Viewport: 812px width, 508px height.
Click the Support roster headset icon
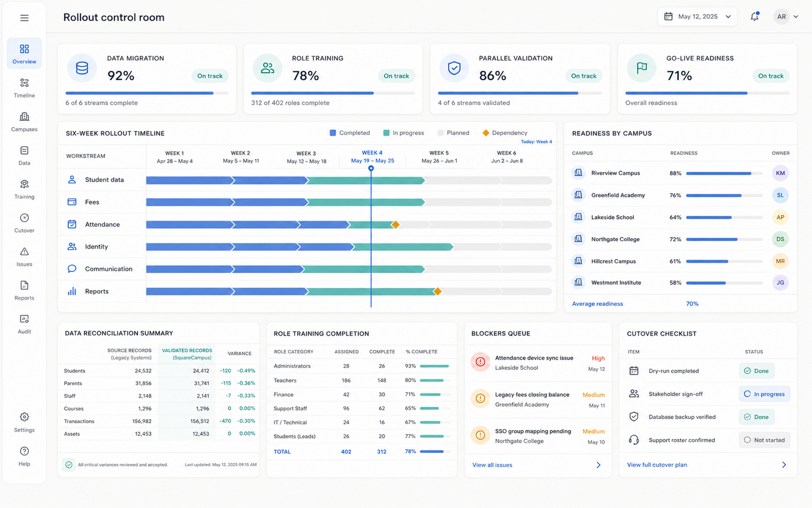(633, 440)
